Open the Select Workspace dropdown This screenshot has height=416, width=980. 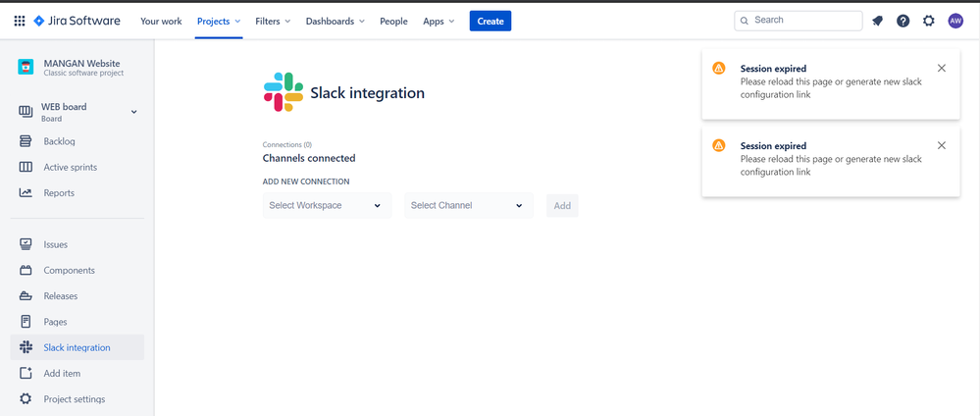coord(327,205)
